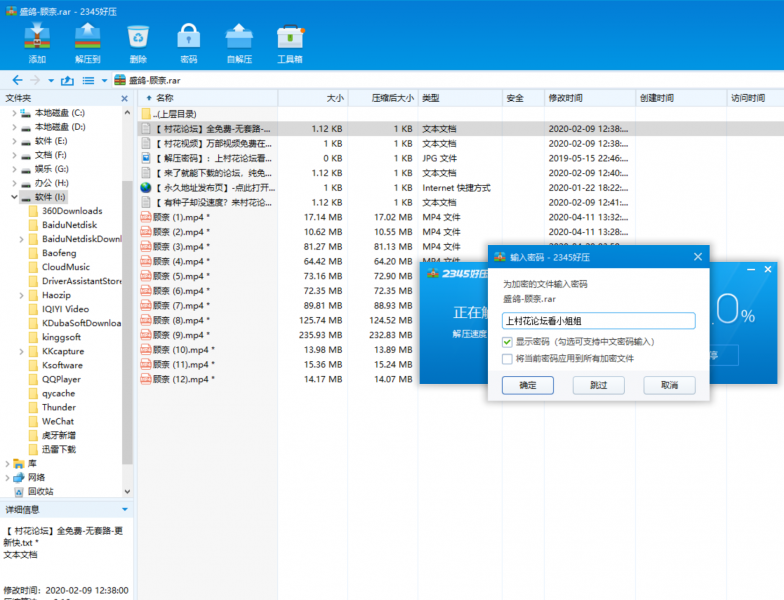The height and width of the screenshot is (600, 784).
Task: Expand the 软件 (E:) drive node
Action: pos(14,141)
